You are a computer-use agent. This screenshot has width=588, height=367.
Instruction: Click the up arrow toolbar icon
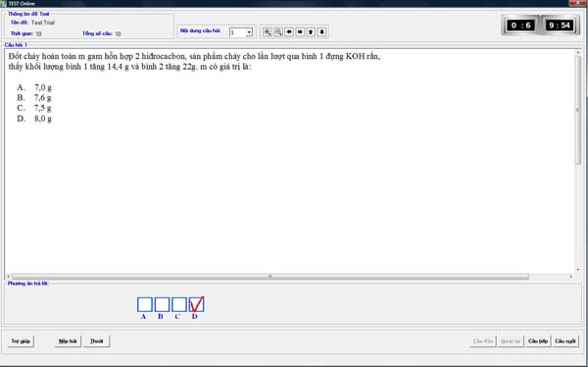click(x=311, y=32)
